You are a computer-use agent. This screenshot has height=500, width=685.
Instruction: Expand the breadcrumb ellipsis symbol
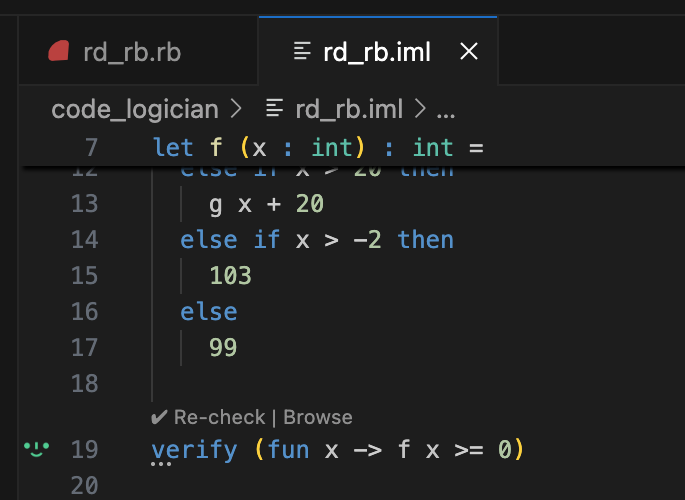click(x=446, y=108)
